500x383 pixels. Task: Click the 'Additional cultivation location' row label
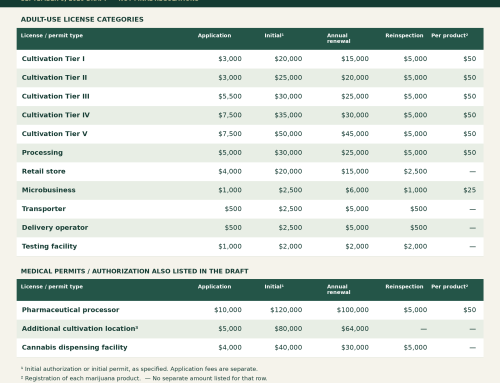[80, 329]
